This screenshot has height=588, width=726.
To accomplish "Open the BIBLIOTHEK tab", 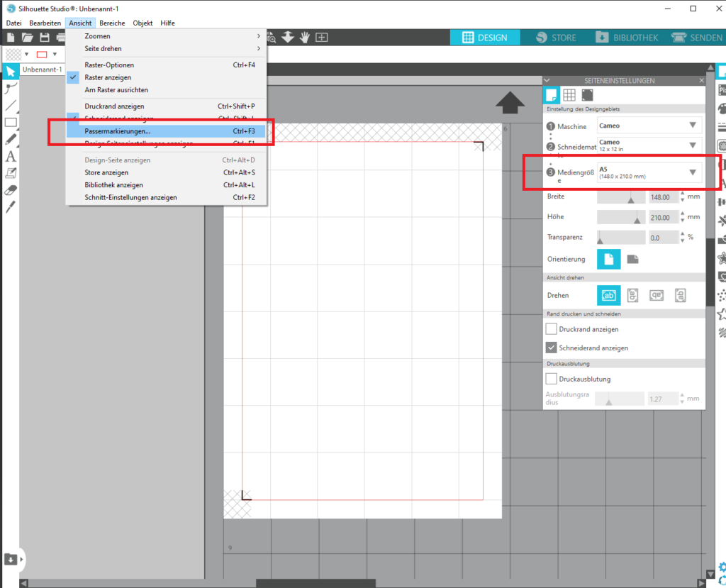I will point(627,38).
